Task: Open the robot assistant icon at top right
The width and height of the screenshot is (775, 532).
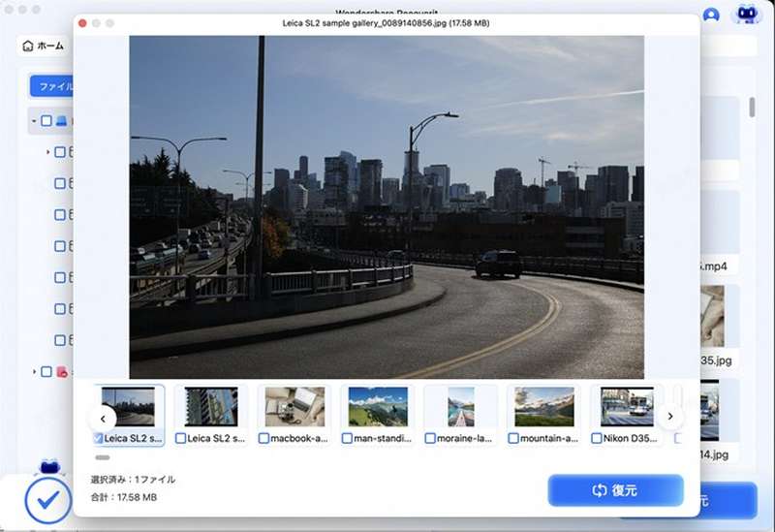Action: (746, 14)
